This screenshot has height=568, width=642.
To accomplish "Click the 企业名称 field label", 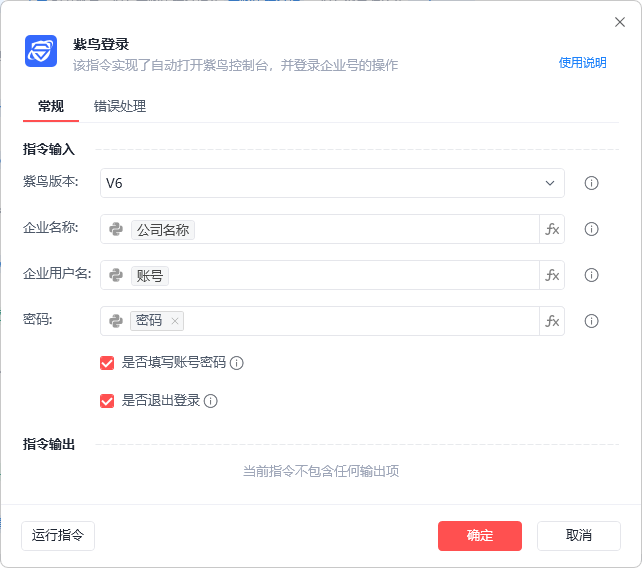I will 50,227.
